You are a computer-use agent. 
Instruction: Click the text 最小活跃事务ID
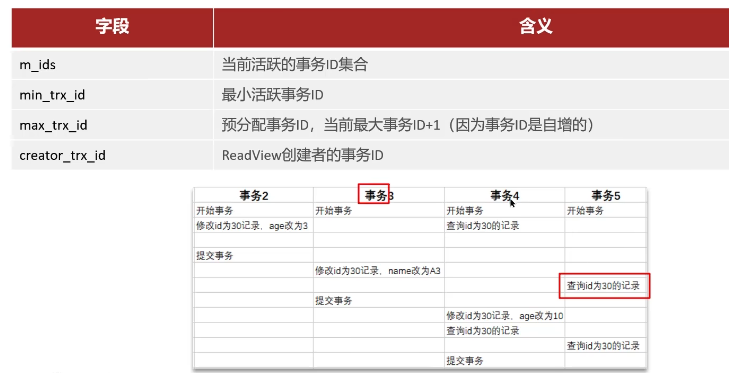pyautogui.click(x=272, y=95)
